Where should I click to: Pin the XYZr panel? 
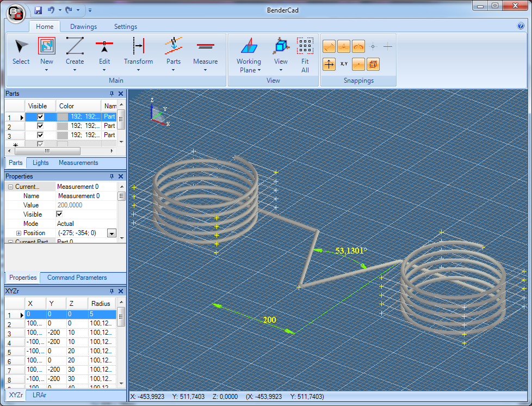(x=112, y=291)
